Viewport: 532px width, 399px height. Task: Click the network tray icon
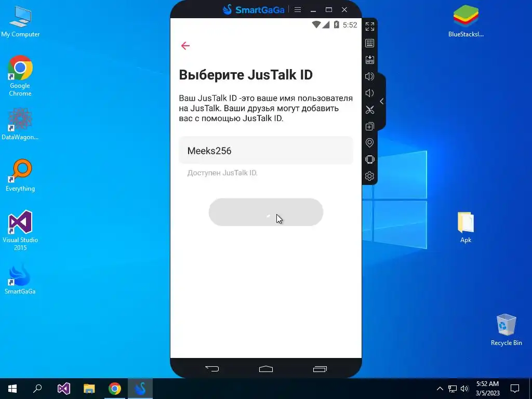coord(453,389)
